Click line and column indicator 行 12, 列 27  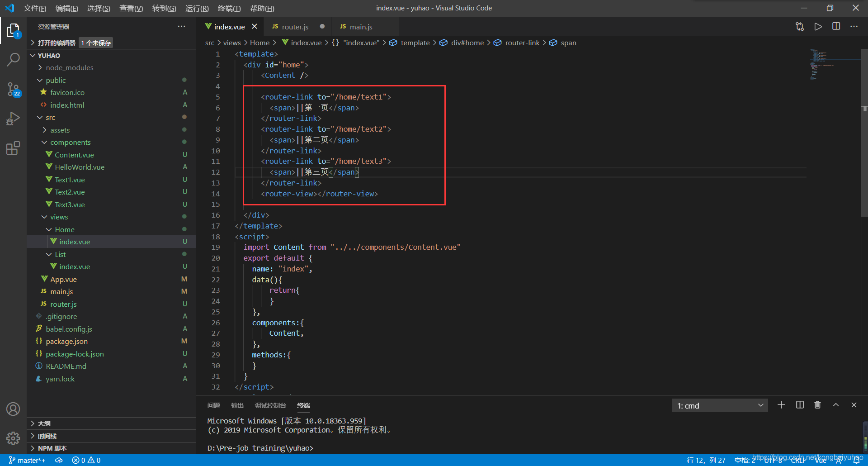pos(706,460)
